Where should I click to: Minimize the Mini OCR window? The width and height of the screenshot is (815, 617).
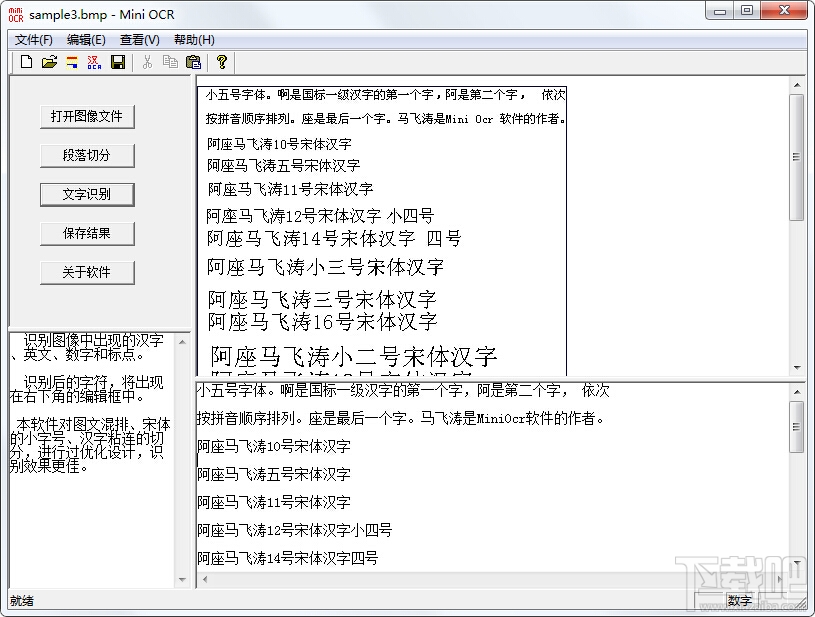720,11
